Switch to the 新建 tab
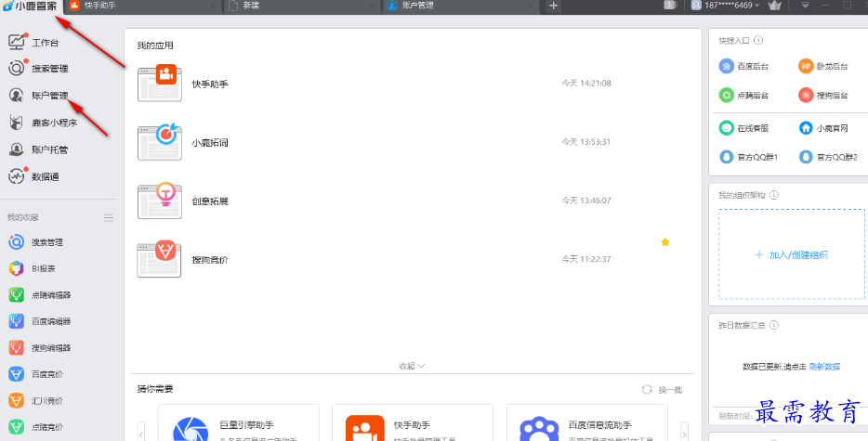The height and width of the screenshot is (441, 868). [x=302, y=6]
